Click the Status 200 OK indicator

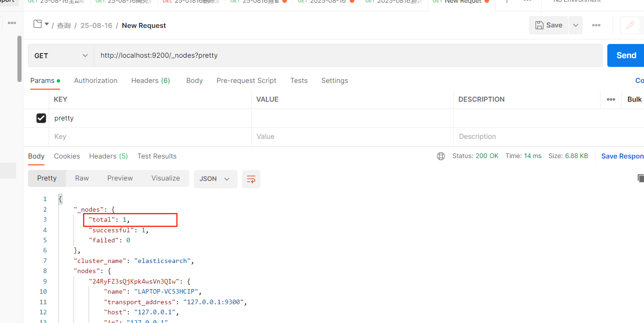(x=475, y=156)
